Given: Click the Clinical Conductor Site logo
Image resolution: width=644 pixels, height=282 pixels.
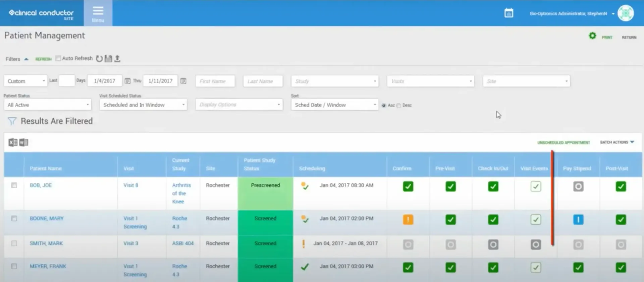Looking at the screenshot, I should pyautogui.click(x=41, y=14).
